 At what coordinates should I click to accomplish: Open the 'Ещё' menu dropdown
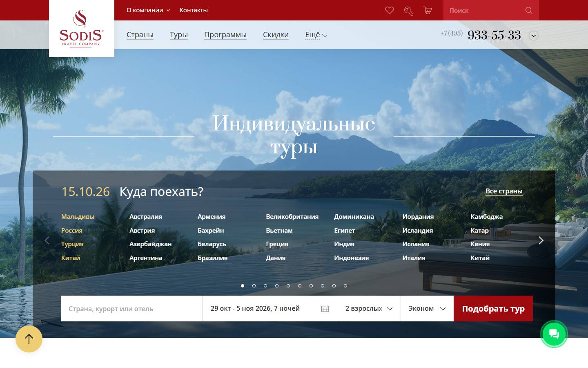[x=316, y=35]
